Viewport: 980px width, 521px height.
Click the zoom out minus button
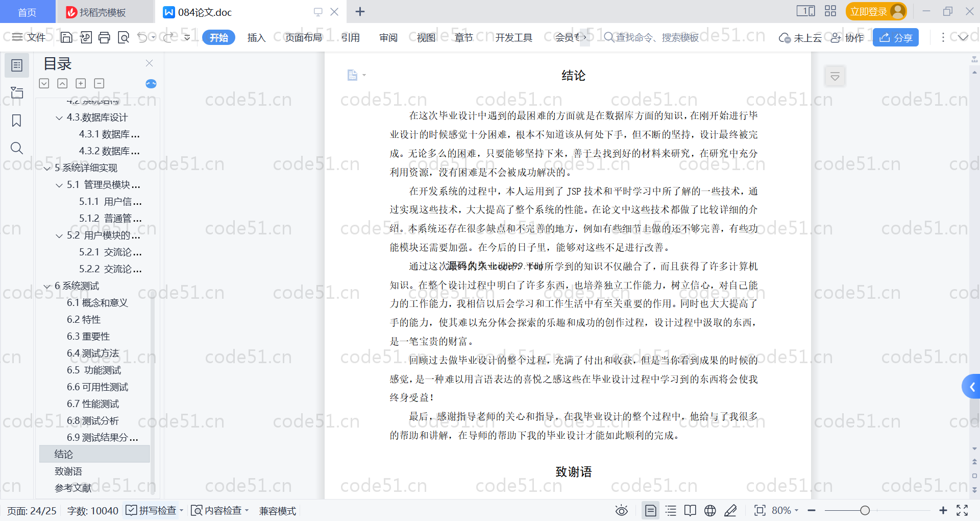[812, 510]
